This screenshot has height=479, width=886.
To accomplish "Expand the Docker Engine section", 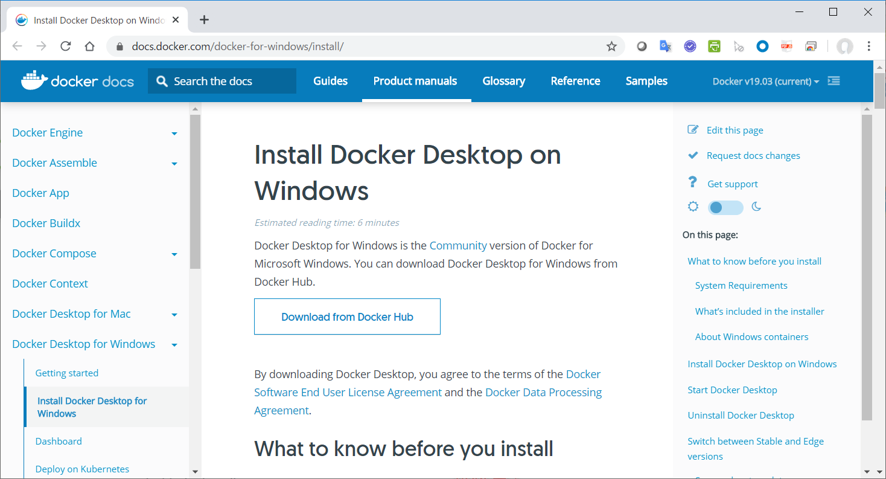I will (x=175, y=133).
